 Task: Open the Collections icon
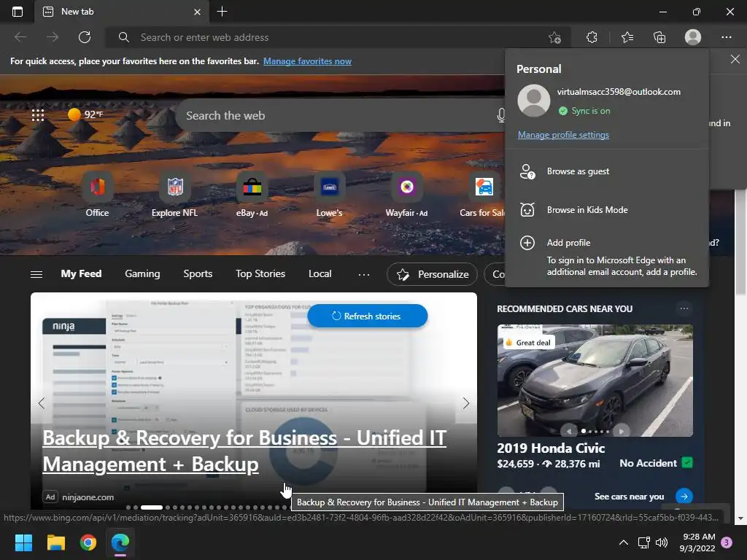659,37
